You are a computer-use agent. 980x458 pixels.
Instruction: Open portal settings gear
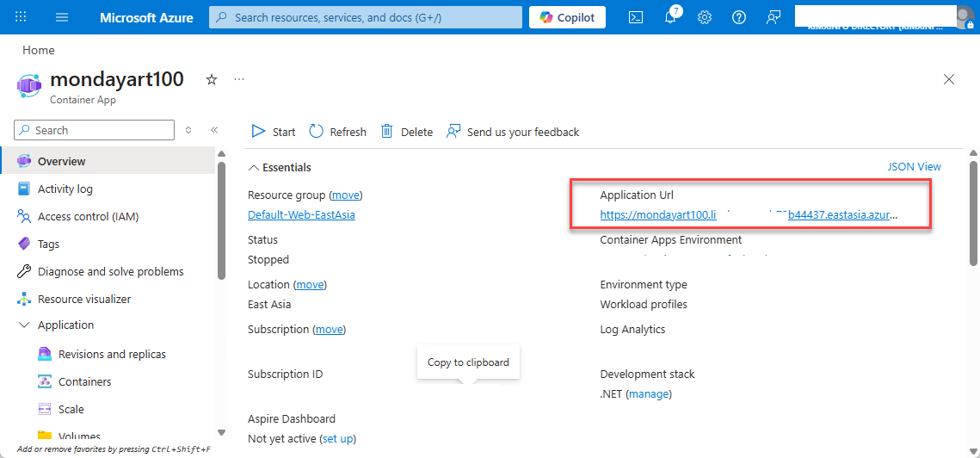[x=705, y=17]
